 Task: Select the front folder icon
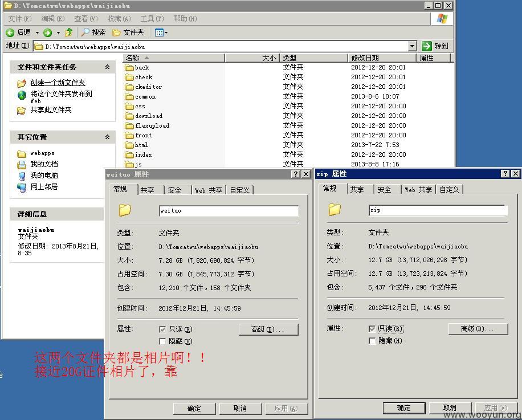click(129, 135)
